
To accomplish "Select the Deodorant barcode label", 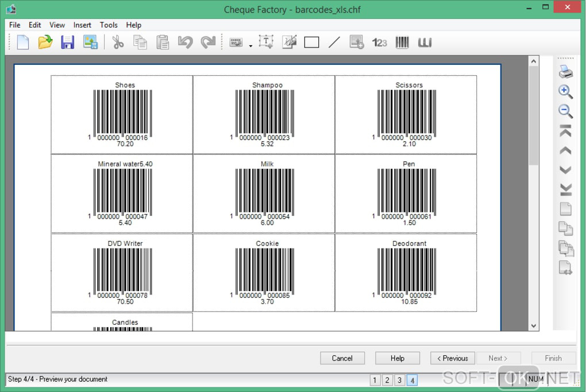I will (406, 272).
